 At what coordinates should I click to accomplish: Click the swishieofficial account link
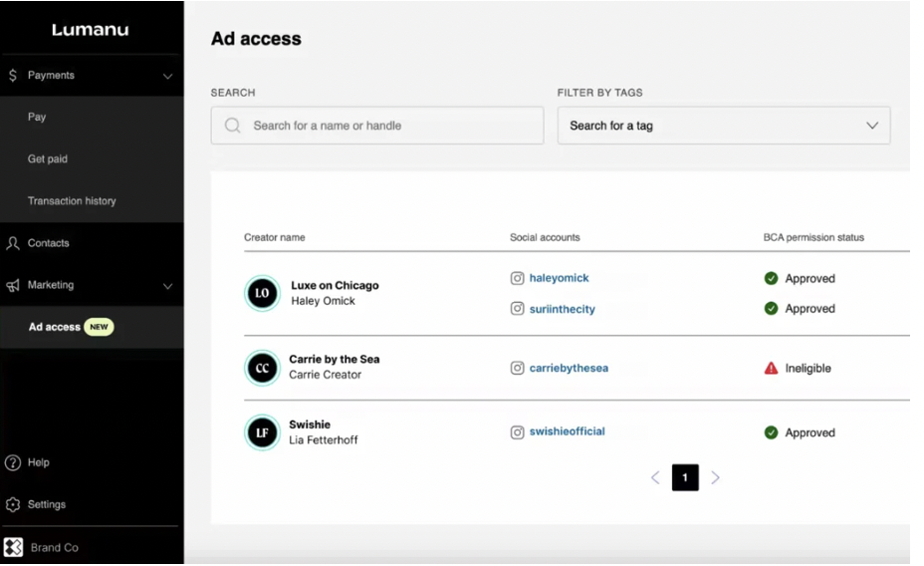click(x=567, y=431)
